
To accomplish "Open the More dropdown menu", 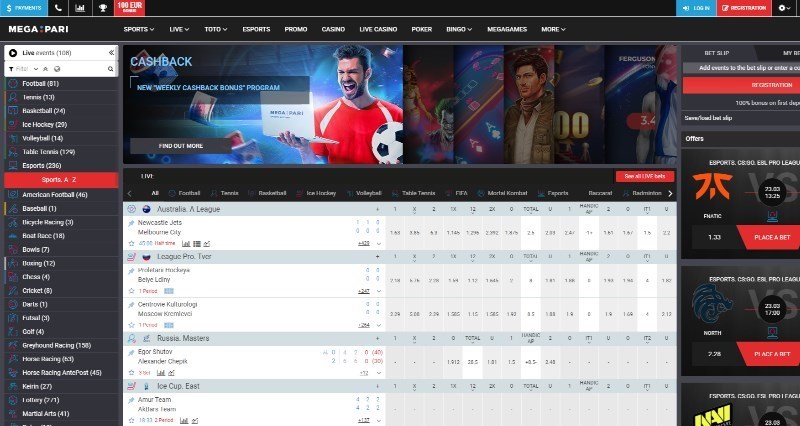I will pos(554,30).
